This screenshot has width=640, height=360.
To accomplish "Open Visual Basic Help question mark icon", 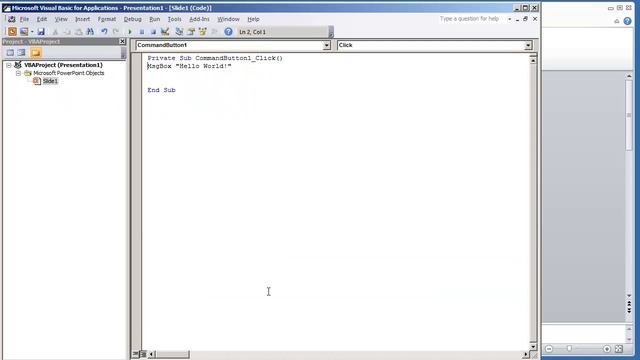I will (x=228, y=31).
